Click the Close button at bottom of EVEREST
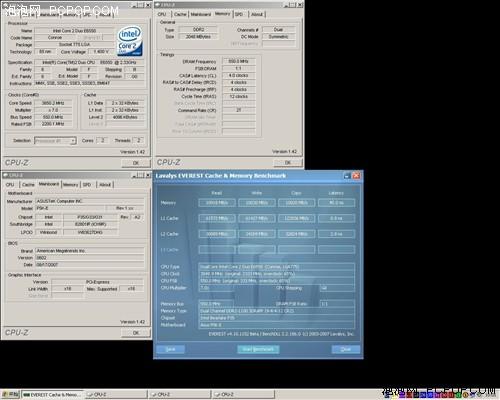This screenshot has height=400, width=500. [x=346, y=349]
